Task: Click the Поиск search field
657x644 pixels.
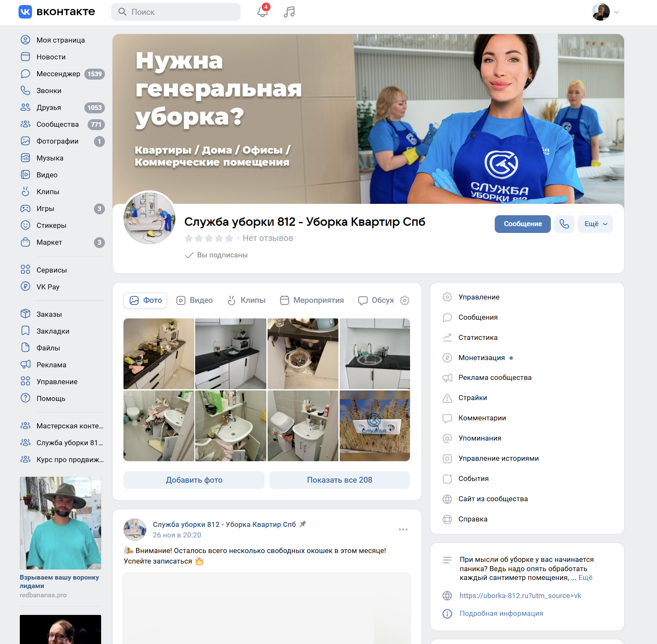Action: (x=176, y=12)
